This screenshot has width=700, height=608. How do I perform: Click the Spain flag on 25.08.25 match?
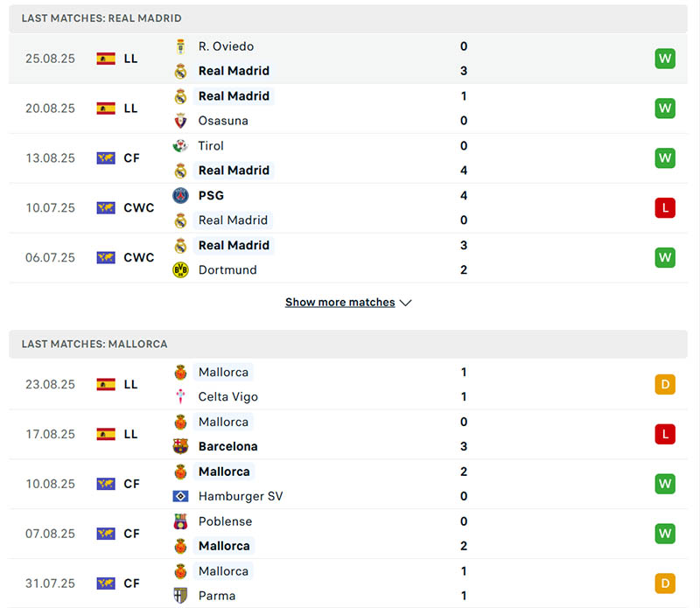coord(106,59)
